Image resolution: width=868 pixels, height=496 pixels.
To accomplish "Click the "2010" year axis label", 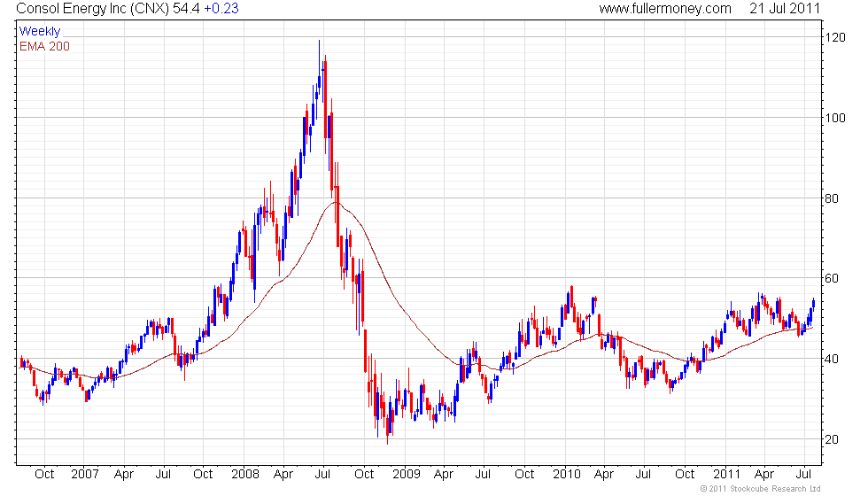I will coord(566,475).
